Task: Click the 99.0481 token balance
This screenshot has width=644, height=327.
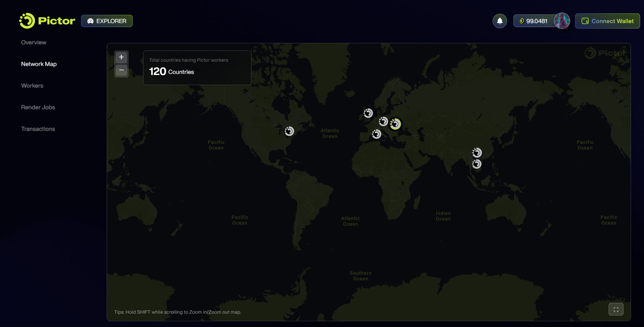Action: click(x=534, y=21)
